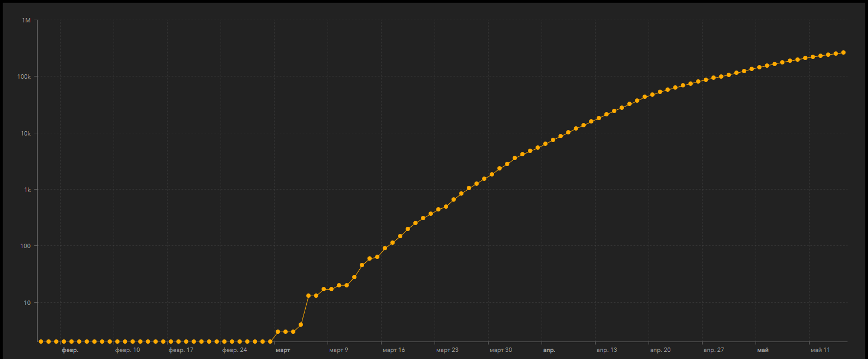Screen dimensions: 868x359
Task: Click the 10k y-axis label
Action: 26,133
